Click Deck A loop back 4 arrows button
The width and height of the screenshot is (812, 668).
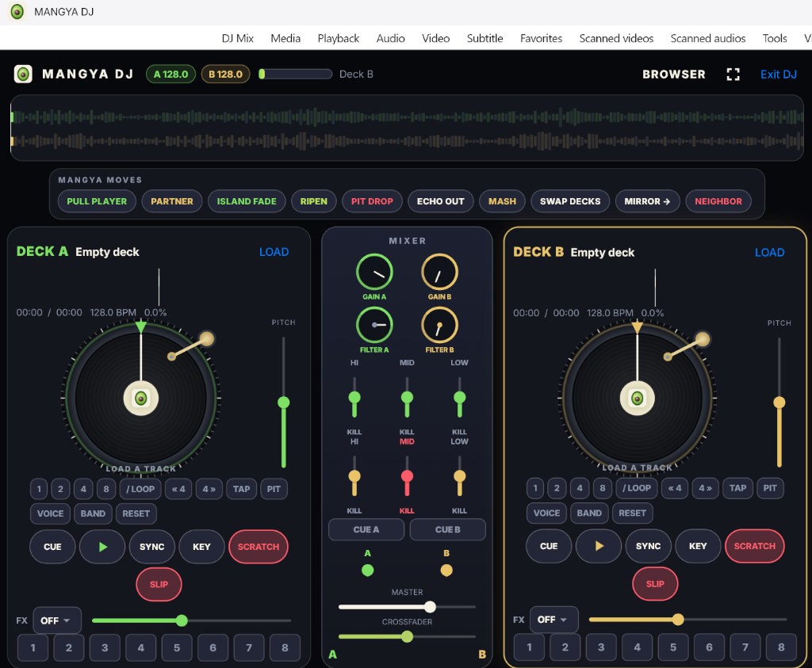(178, 489)
